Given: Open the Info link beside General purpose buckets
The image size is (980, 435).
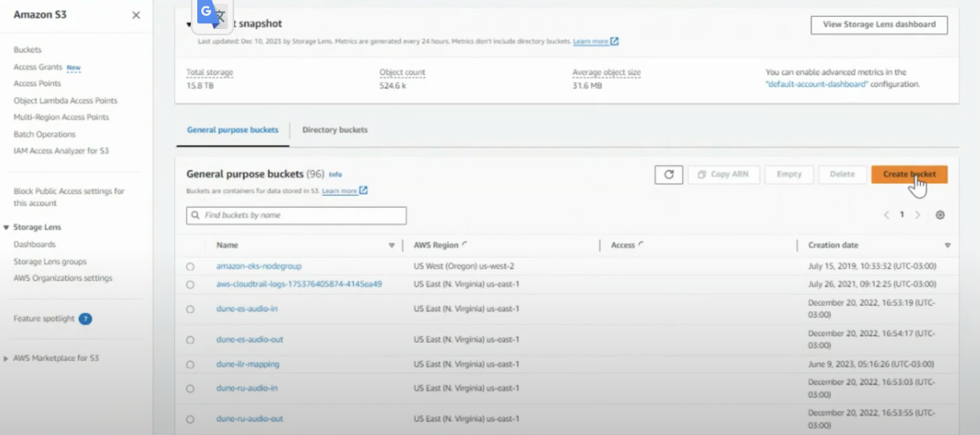Looking at the screenshot, I should (335, 174).
